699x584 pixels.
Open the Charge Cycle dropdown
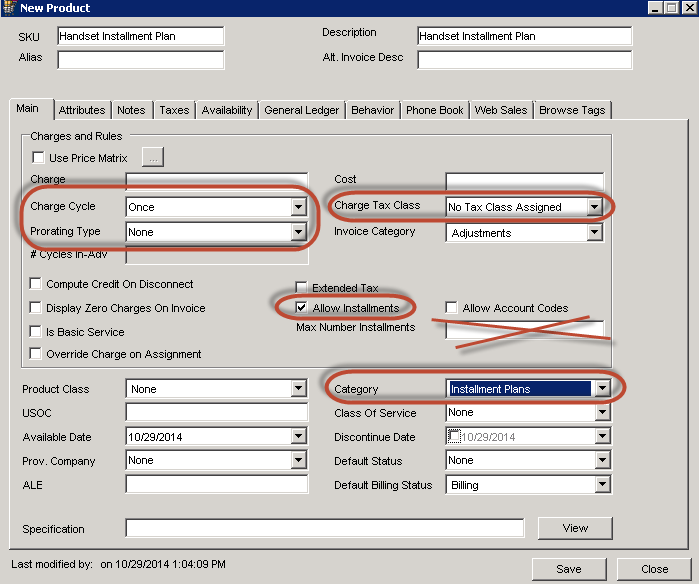tap(297, 207)
